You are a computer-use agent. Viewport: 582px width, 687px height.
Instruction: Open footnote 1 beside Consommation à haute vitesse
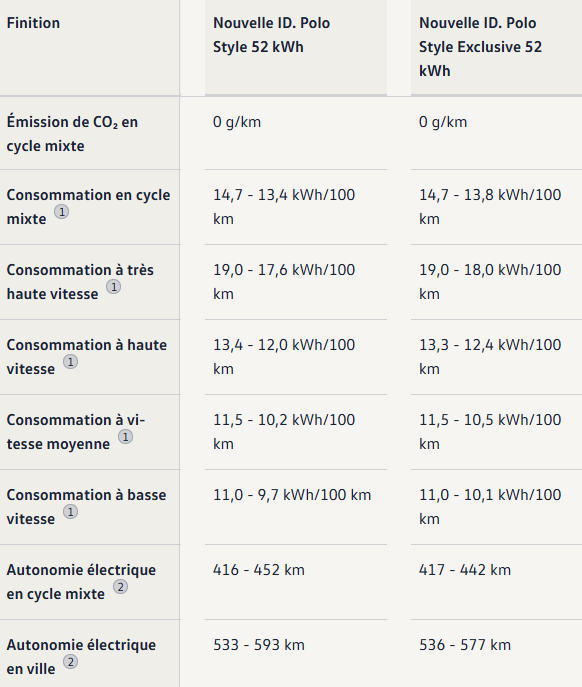tap(71, 362)
